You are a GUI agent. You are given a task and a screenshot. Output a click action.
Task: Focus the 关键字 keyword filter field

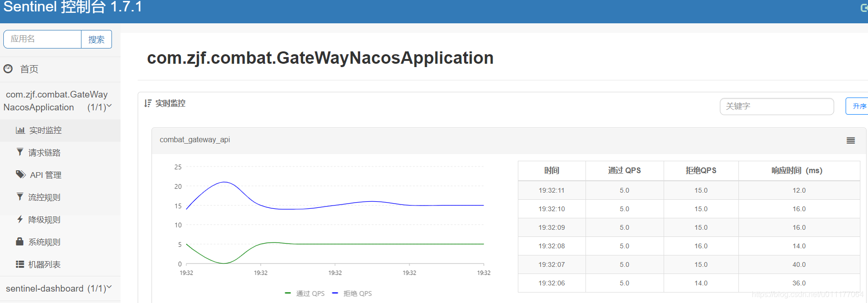point(777,107)
